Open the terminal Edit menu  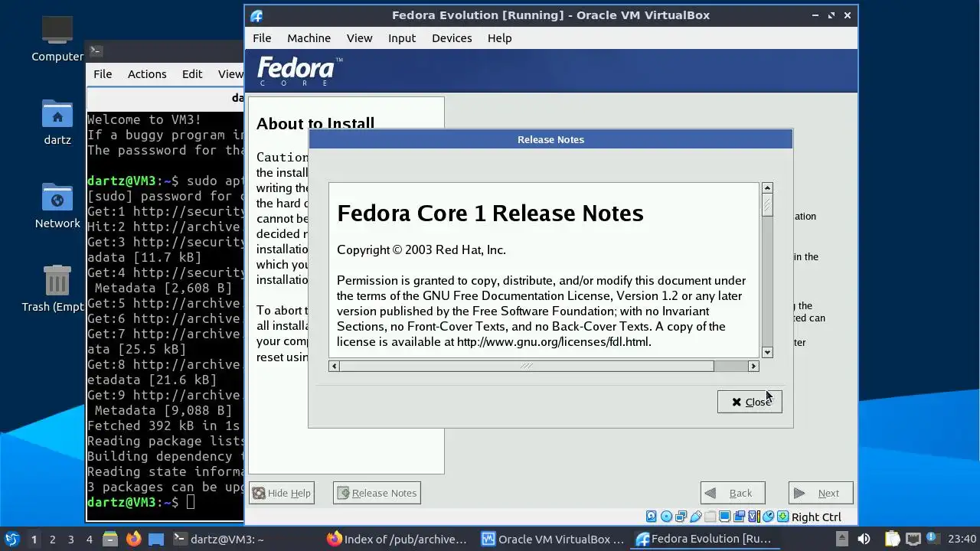coord(192,73)
